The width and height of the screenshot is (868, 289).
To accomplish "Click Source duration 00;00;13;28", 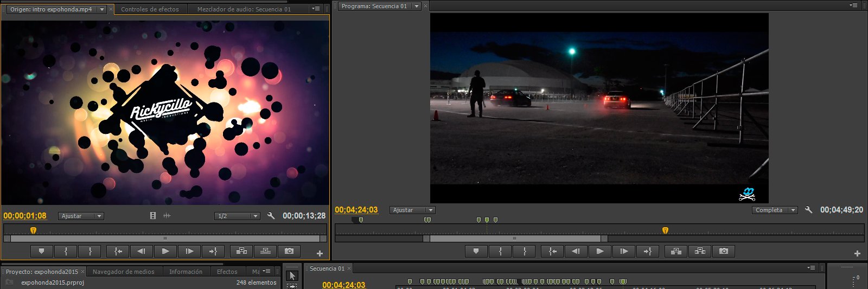I will pos(304,216).
